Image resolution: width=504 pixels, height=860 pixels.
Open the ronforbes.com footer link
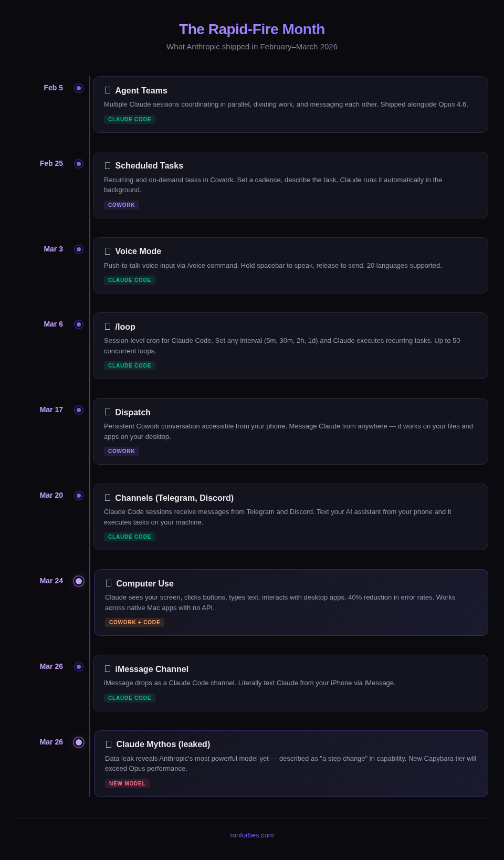[252, 835]
